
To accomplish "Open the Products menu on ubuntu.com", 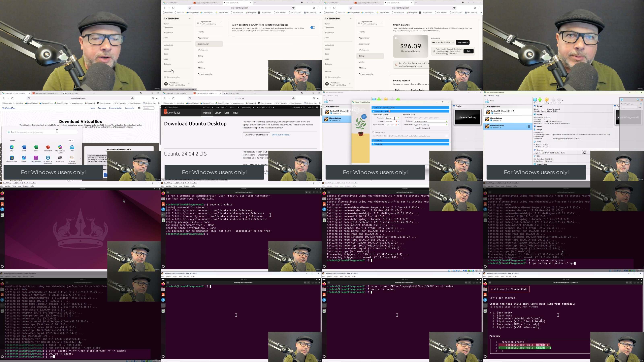I will (x=208, y=107).
